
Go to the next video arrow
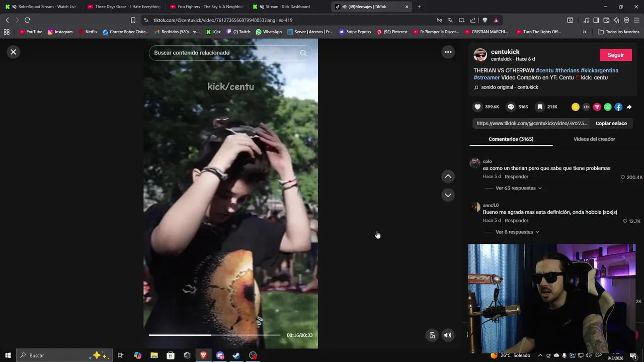(x=448, y=195)
